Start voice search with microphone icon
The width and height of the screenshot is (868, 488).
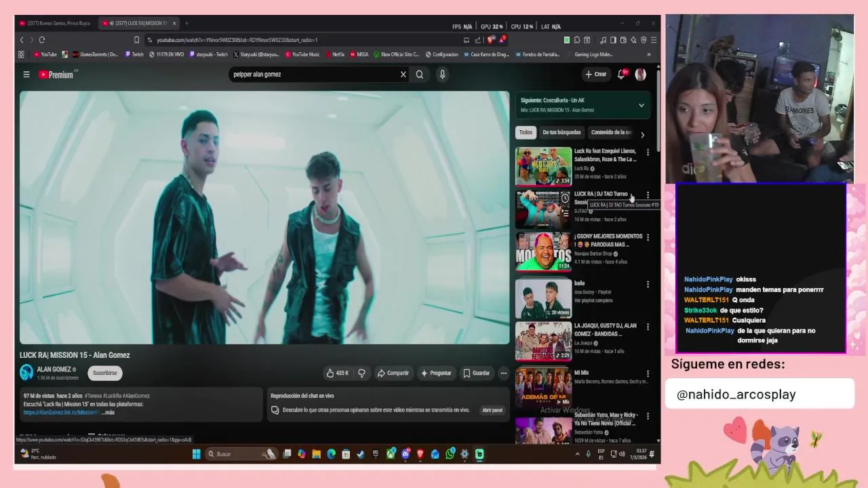[x=442, y=75]
